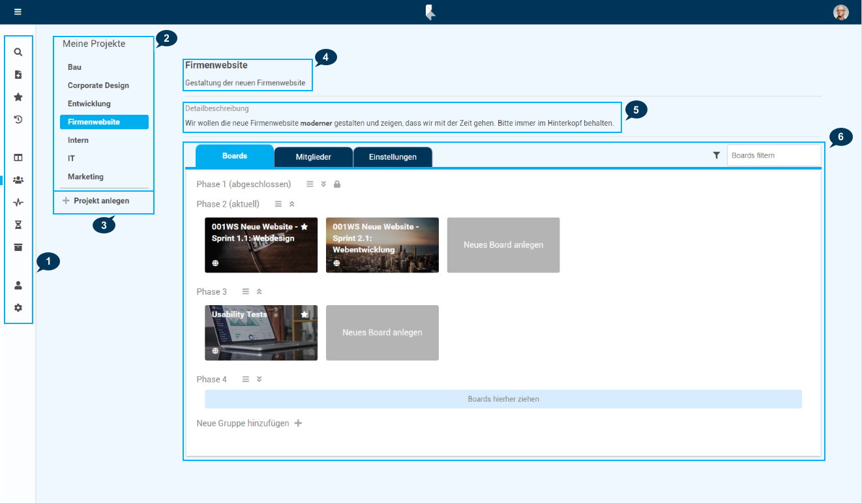The width and height of the screenshot is (862, 504).
Task: Click the Boards filtern input field
Action: point(773,155)
